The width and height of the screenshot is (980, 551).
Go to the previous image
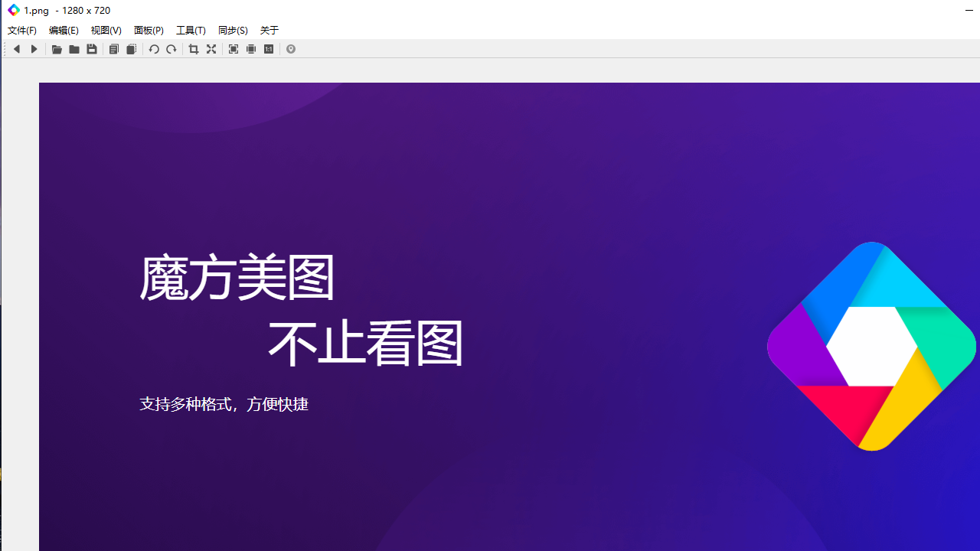pyautogui.click(x=17, y=49)
